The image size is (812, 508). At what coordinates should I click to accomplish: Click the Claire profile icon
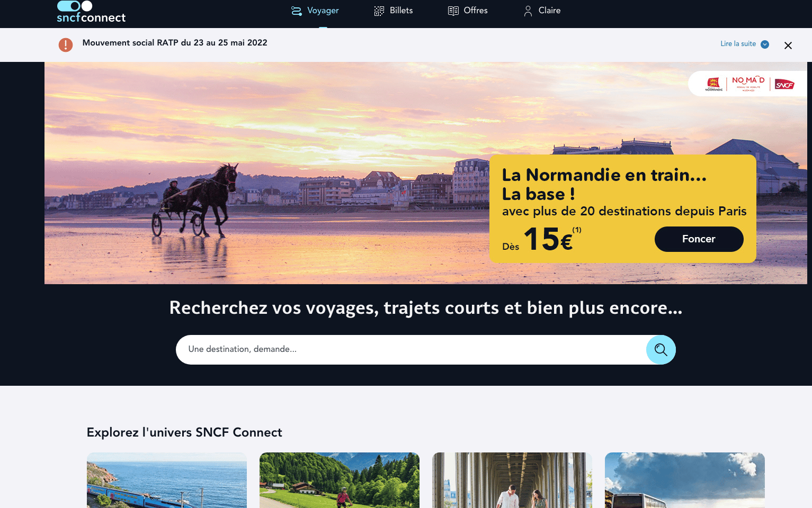tap(528, 11)
